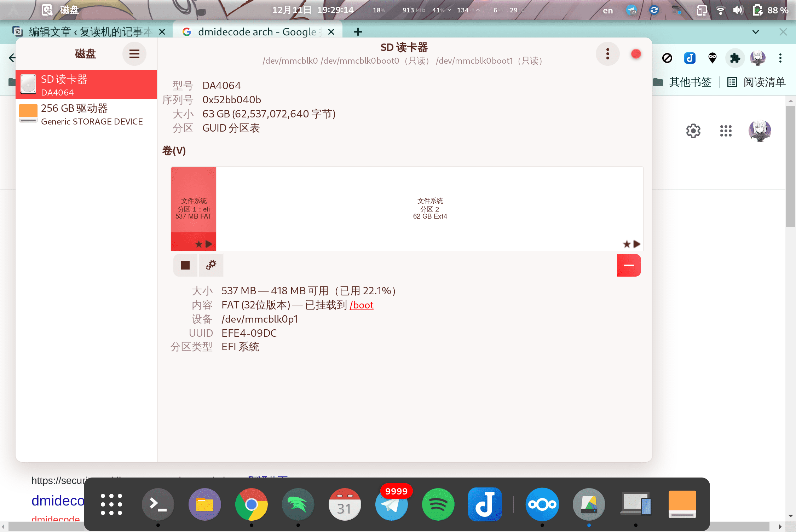
Task: Switch the en input source indicator
Action: click(x=608, y=10)
